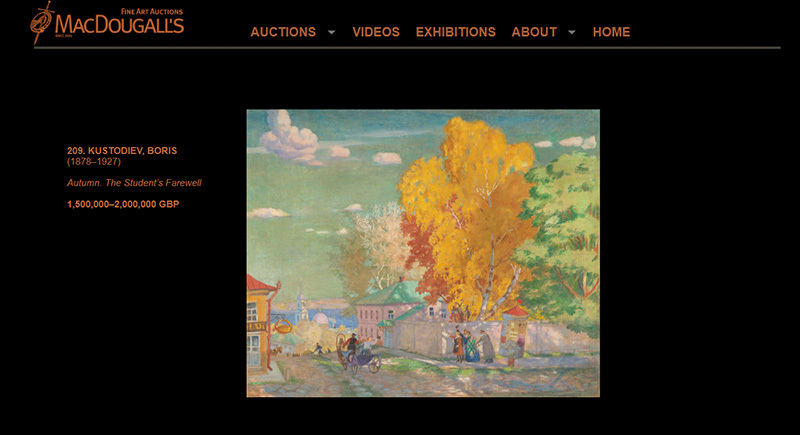Navigate to HOME

click(x=611, y=32)
